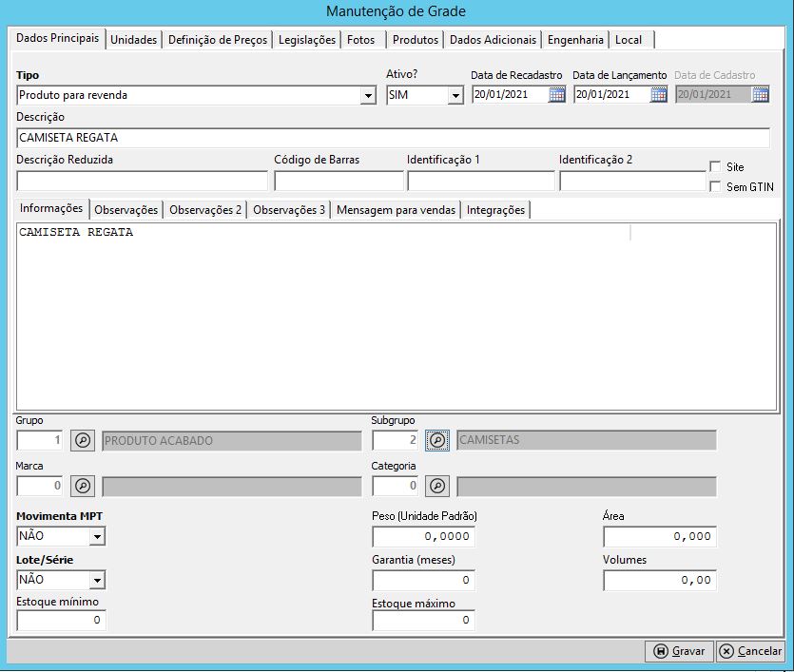The width and height of the screenshot is (794, 672).
Task: Open the Observações sub-tab
Action: click(x=126, y=209)
